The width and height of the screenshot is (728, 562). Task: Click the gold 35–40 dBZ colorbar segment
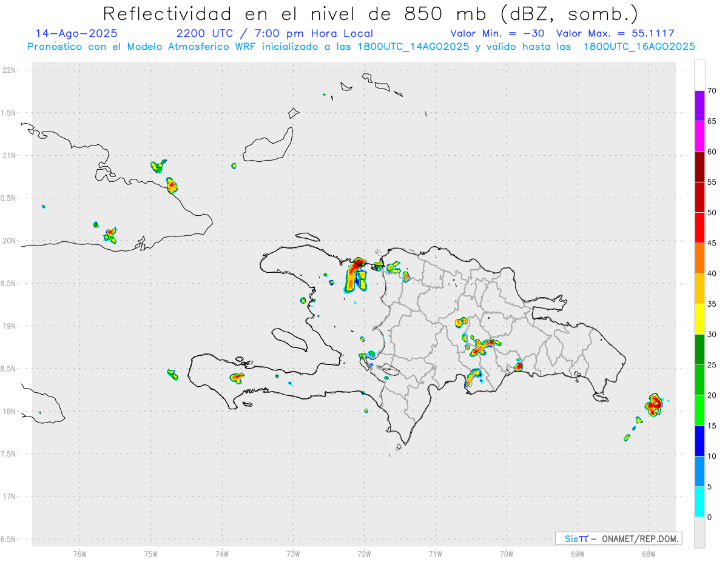(x=699, y=289)
